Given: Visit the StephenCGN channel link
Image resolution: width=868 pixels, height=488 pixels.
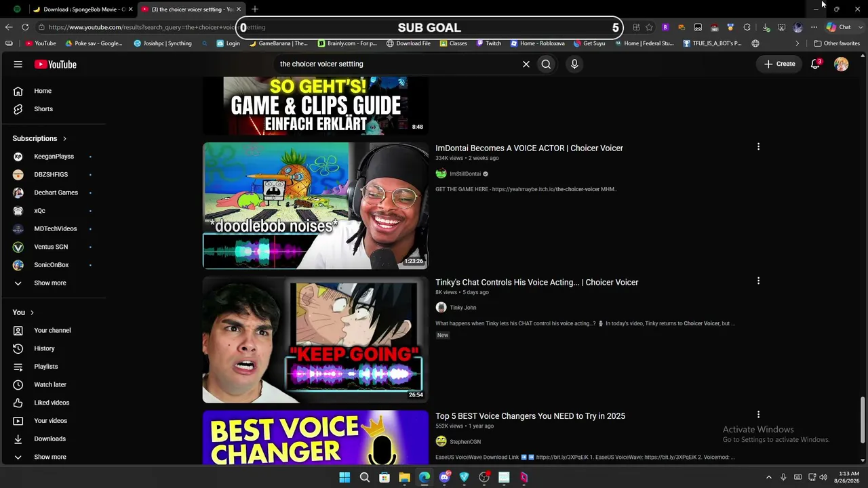Looking at the screenshot, I should click(465, 442).
